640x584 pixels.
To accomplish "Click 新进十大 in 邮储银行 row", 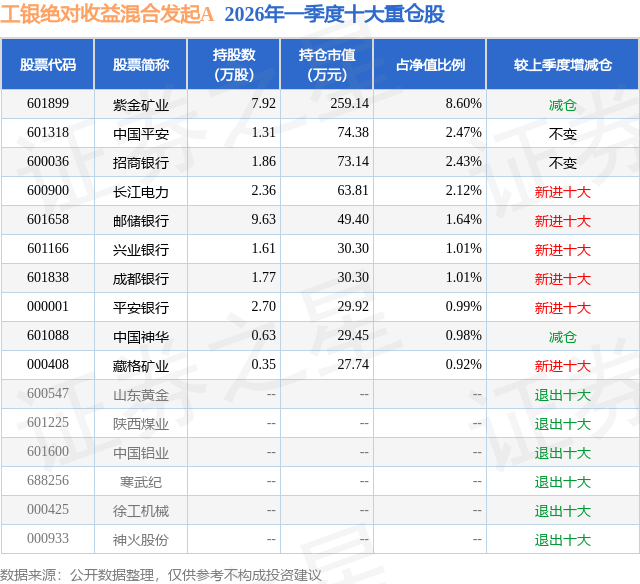I will click(563, 221).
